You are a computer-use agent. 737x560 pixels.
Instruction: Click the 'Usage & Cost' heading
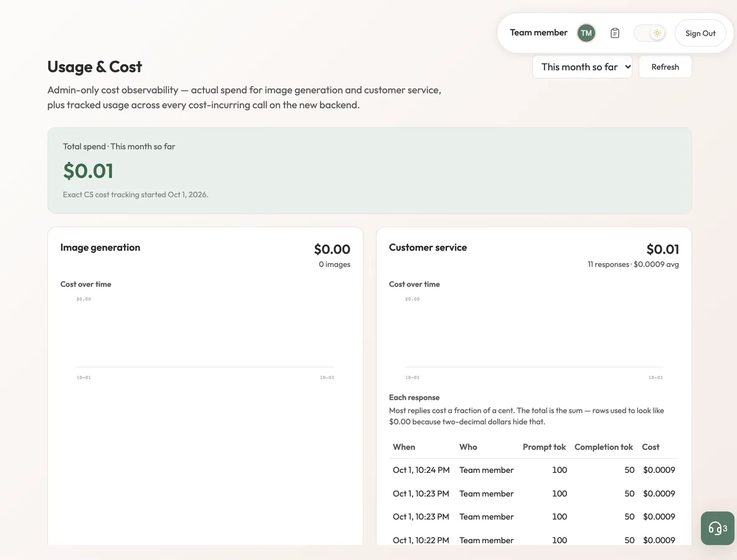pos(95,67)
